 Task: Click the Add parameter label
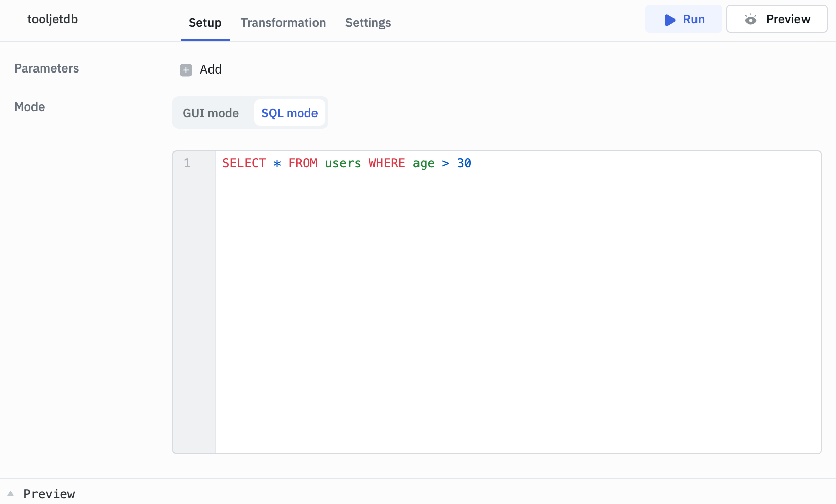(x=211, y=69)
